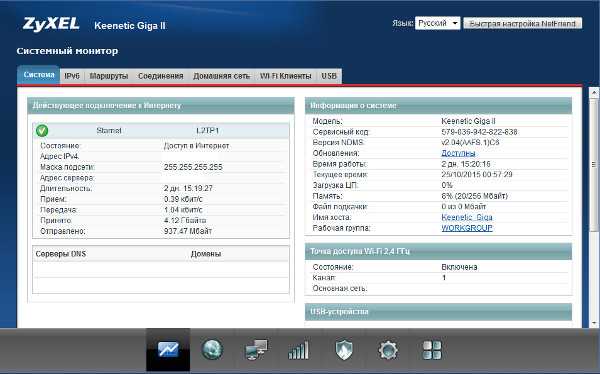This screenshot has width=600, height=374.
Task: Open the Applications grid icon
Action: (432, 350)
